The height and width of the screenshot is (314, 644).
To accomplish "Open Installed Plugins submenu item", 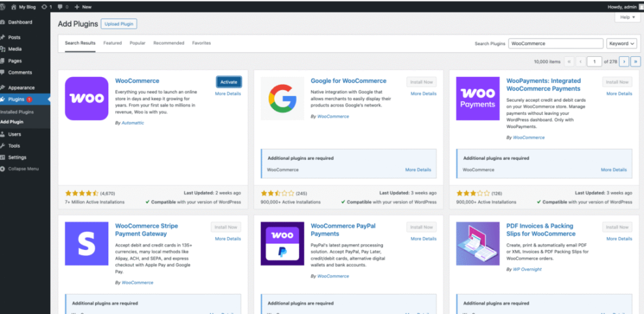I will (x=17, y=112).
